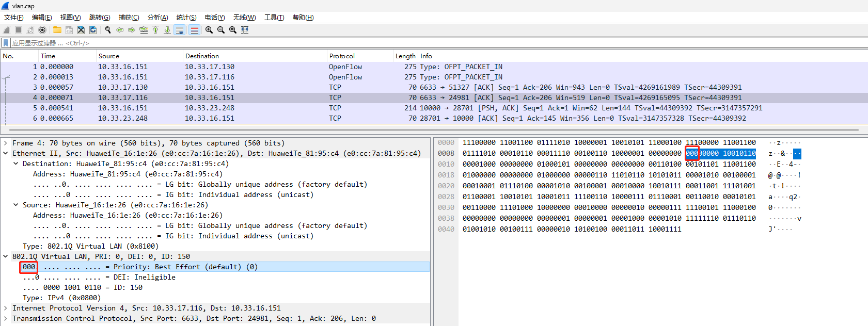Image resolution: width=868 pixels, height=326 pixels.
Task: Sort by the Source column header
Action: [140, 56]
